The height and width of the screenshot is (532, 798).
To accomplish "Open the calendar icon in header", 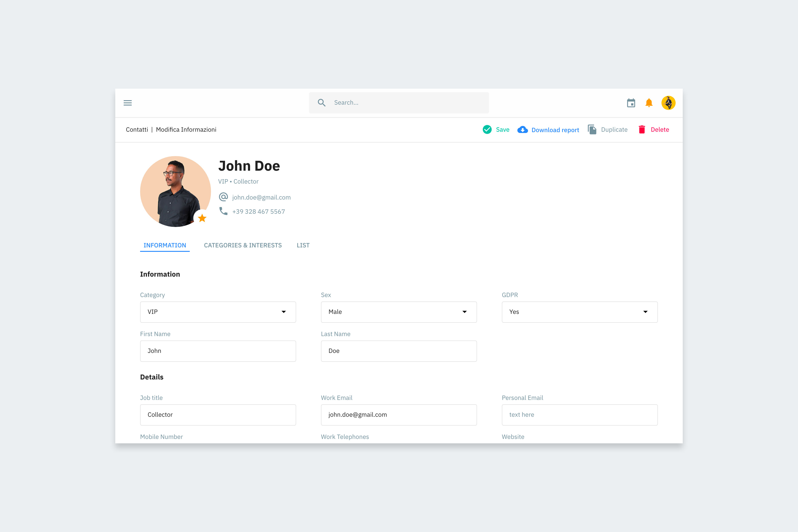I will [x=631, y=103].
